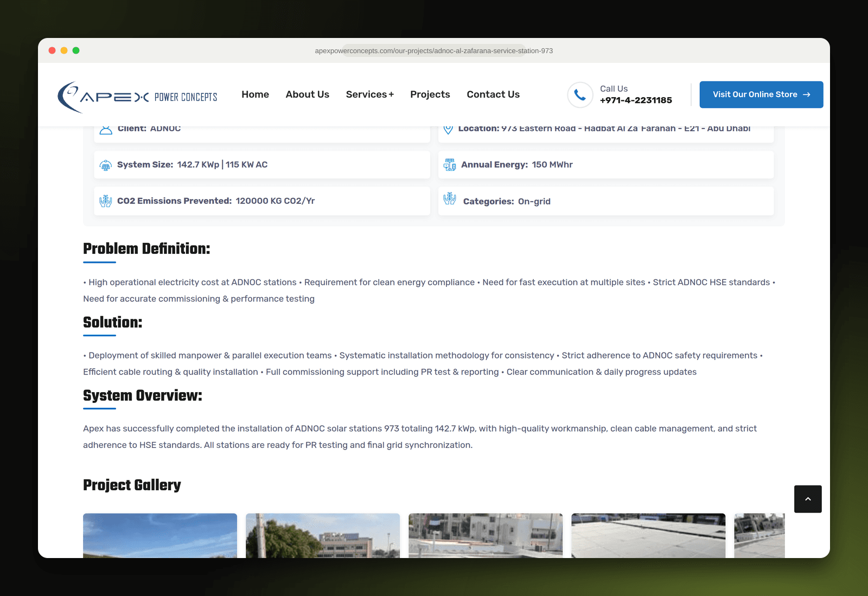Click the phone icon beside Call Us
The width and height of the screenshot is (868, 596).
click(x=580, y=95)
